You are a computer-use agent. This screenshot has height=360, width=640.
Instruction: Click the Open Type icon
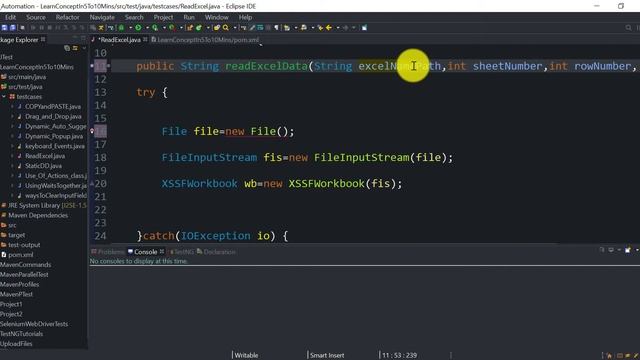[217, 28]
